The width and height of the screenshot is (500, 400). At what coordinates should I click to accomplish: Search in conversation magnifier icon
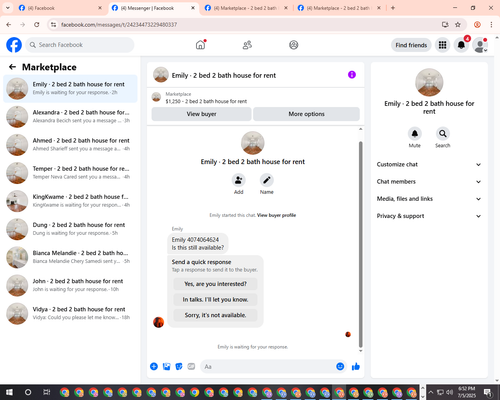click(443, 134)
